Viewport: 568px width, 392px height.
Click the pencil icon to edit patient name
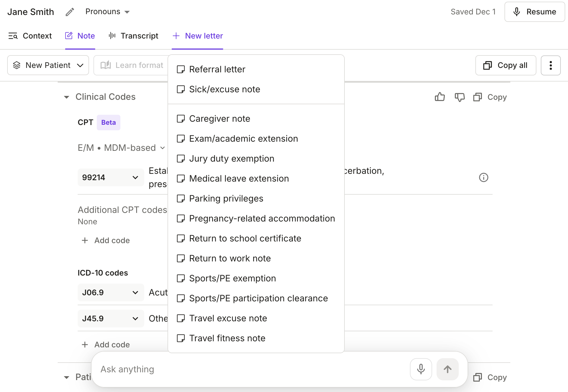click(x=69, y=12)
